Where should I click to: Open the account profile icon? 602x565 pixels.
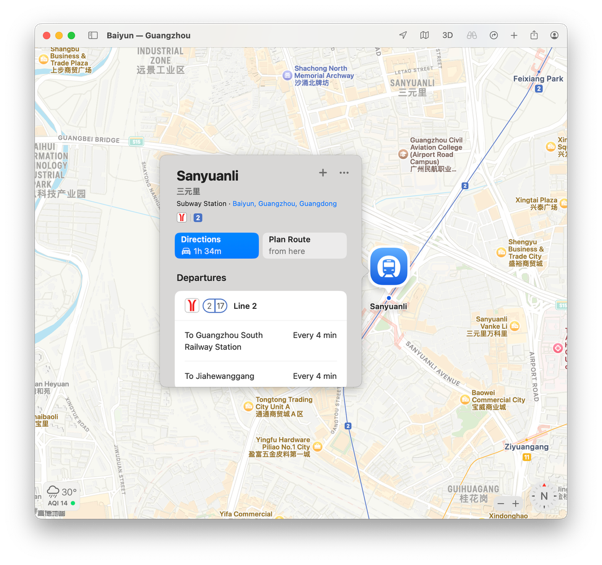click(554, 35)
